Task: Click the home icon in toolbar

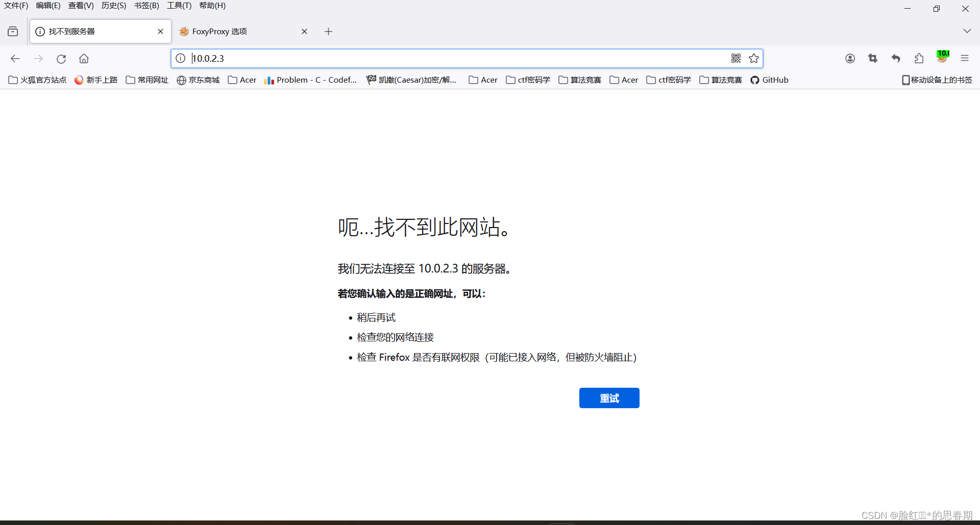Action: coord(84,59)
